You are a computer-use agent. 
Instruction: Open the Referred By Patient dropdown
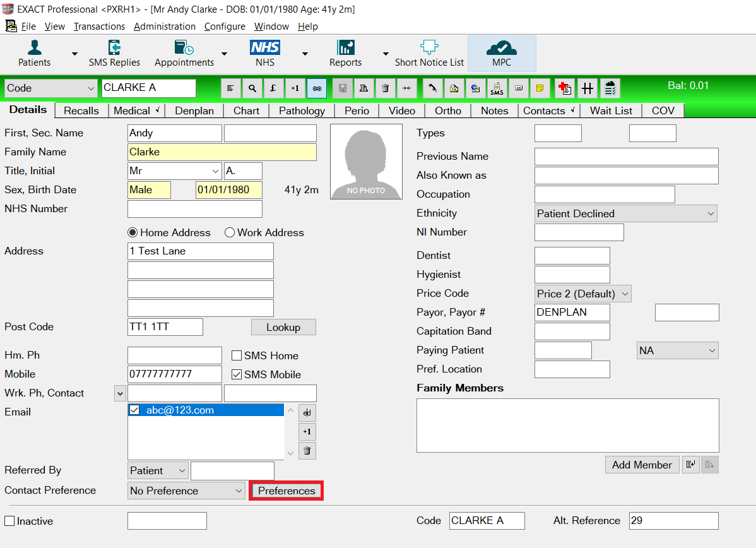158,471
